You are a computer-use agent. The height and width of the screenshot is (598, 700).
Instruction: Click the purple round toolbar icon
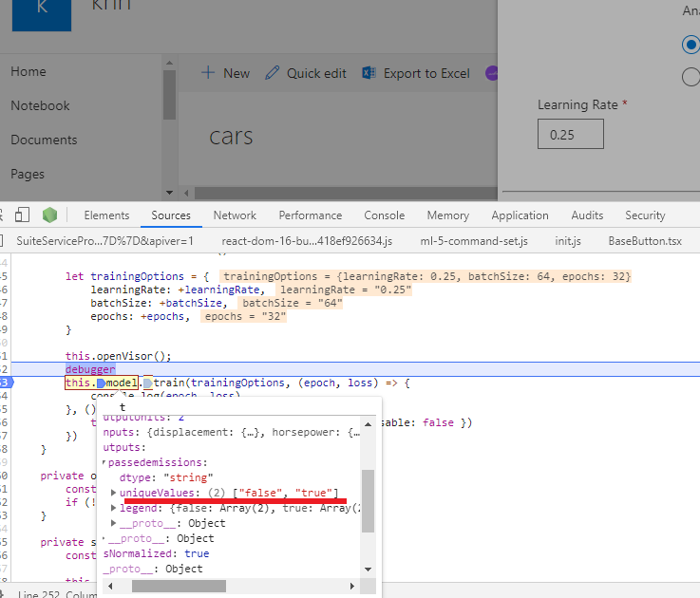coord(491,73)
